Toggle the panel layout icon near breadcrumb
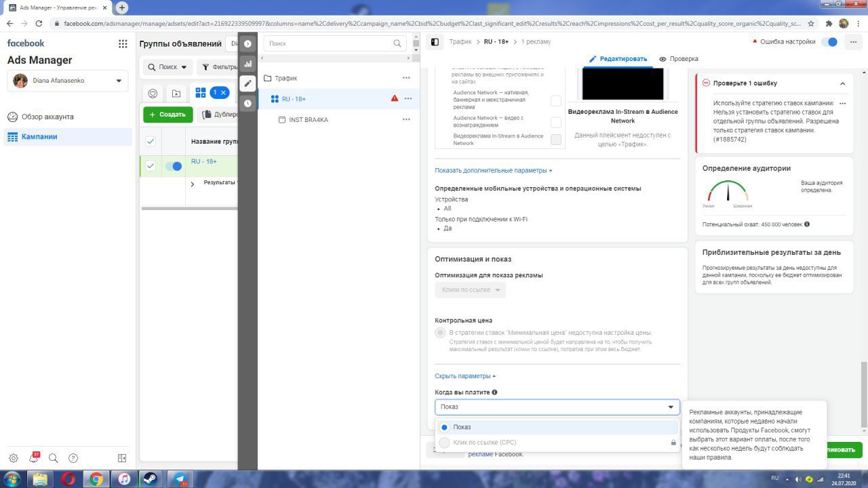The width and height of the screenshot is (868, 488). [x=435, y=42]
